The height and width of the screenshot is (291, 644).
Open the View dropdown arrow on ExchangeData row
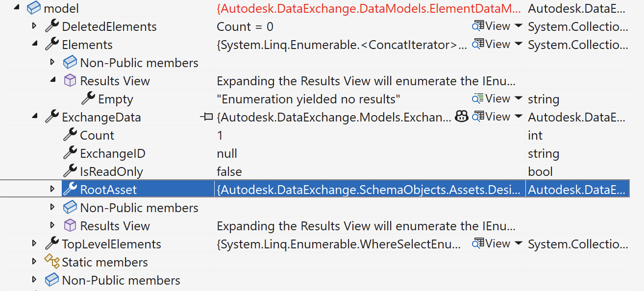pos(519,117)
